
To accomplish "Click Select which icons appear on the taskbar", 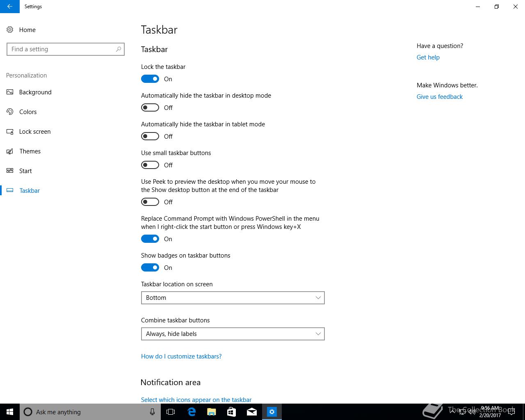I will coord(196,399).
